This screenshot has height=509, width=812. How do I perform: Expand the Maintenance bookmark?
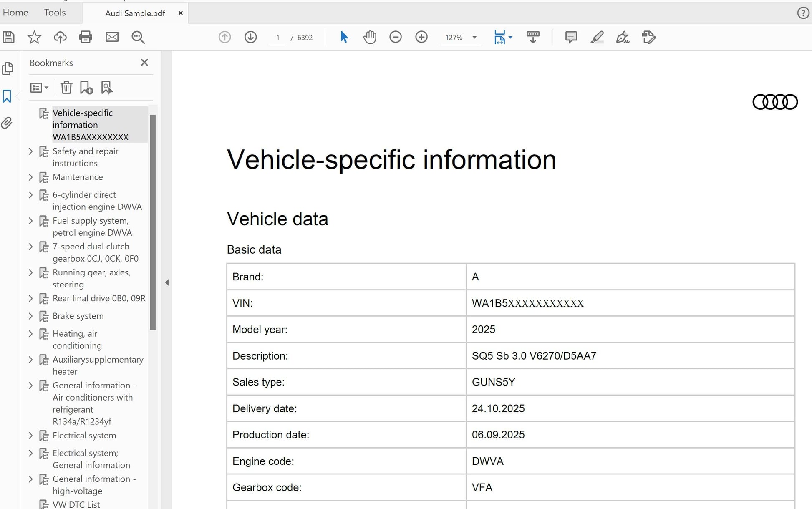[x=30, y=177]
